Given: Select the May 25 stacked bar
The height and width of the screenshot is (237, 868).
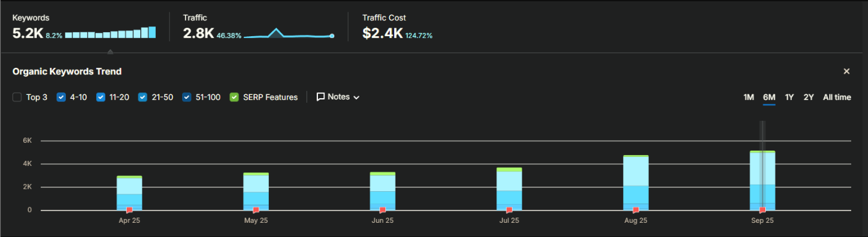Looking at the screenshot, I should click(256, 192).
